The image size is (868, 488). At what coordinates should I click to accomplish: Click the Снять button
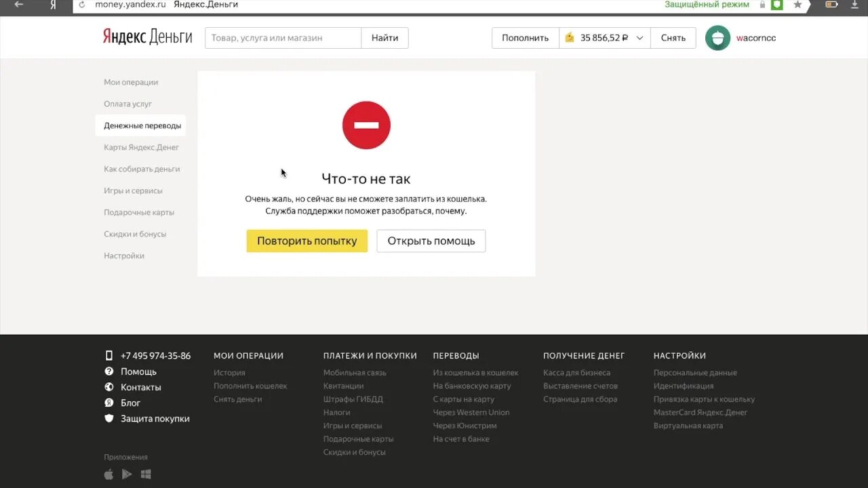click(673, 38)
